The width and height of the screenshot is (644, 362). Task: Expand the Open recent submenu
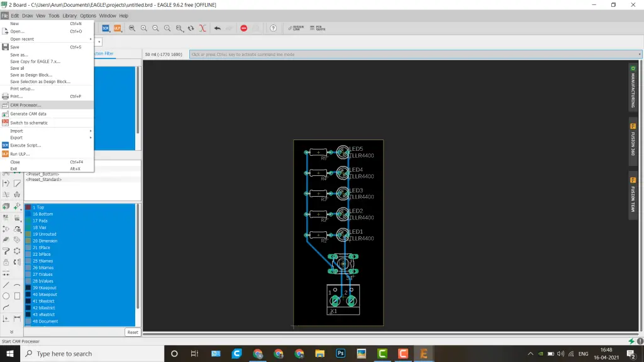47,39
